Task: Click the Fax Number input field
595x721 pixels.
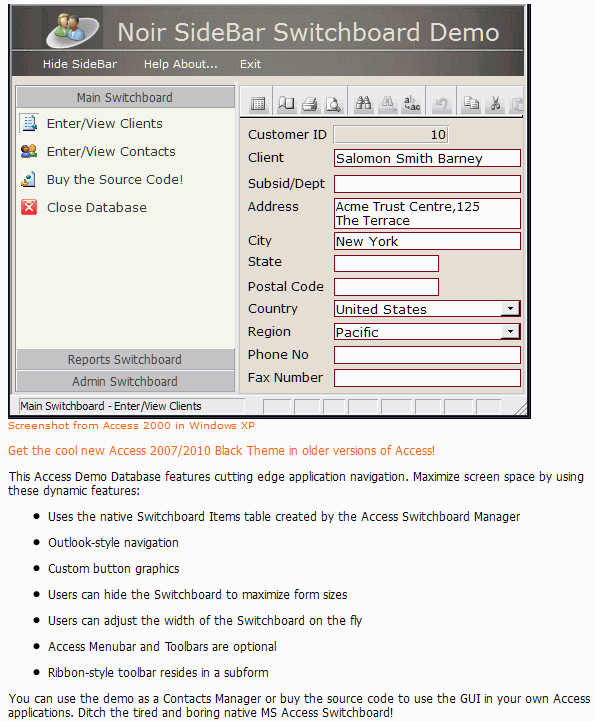Action: click(x=427, y=378)
